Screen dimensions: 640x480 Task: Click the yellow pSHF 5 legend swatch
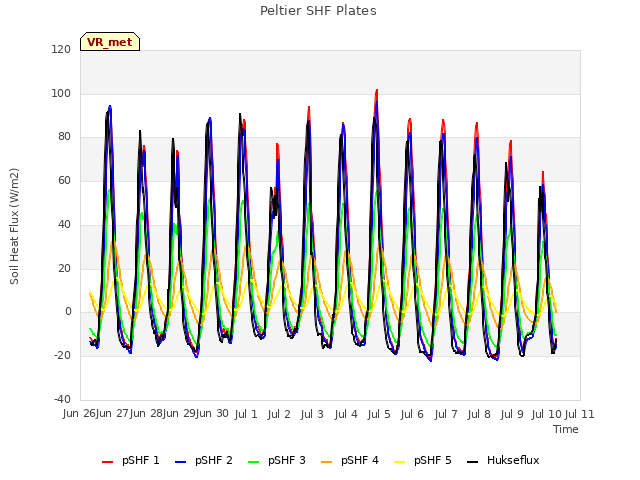coord(400,462)
